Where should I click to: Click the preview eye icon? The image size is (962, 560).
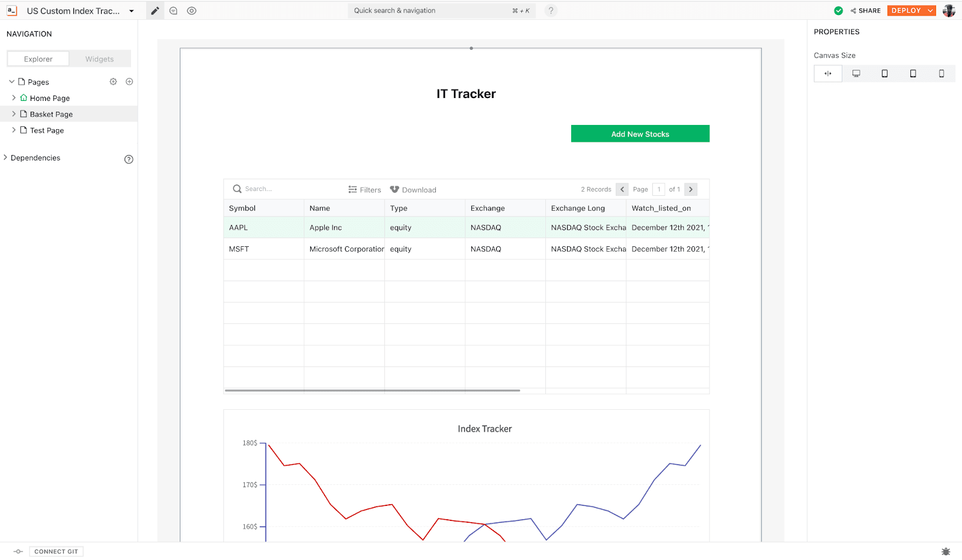click(x=192, y=11)
